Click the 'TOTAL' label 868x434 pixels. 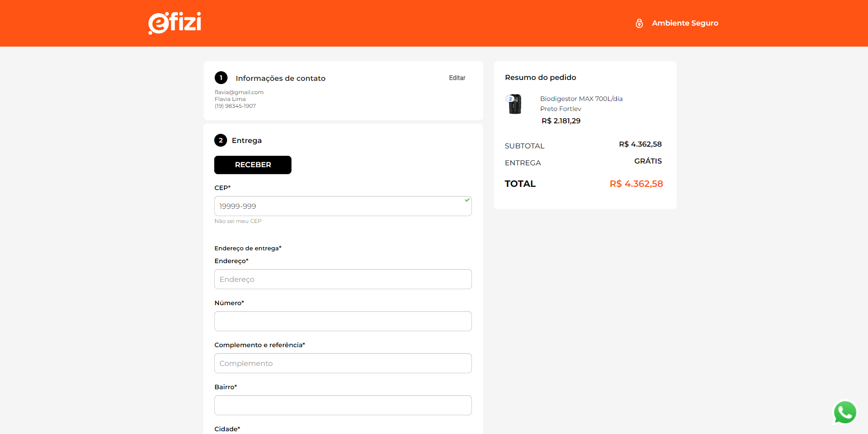click(520, 184)
